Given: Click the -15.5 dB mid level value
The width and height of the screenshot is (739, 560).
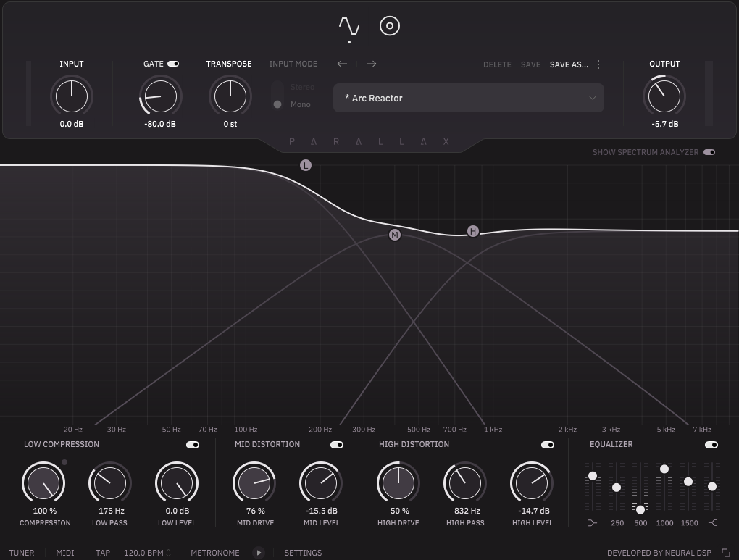Looking at the screenshot, I should point(322,511).
